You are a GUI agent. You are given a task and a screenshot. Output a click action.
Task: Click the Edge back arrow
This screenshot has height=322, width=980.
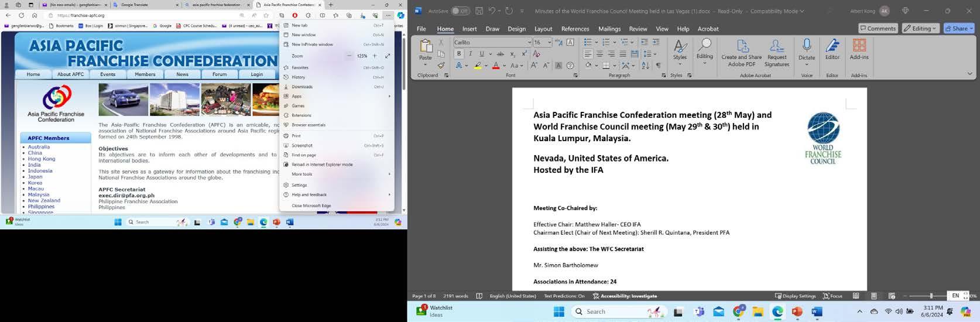point(8,15)
